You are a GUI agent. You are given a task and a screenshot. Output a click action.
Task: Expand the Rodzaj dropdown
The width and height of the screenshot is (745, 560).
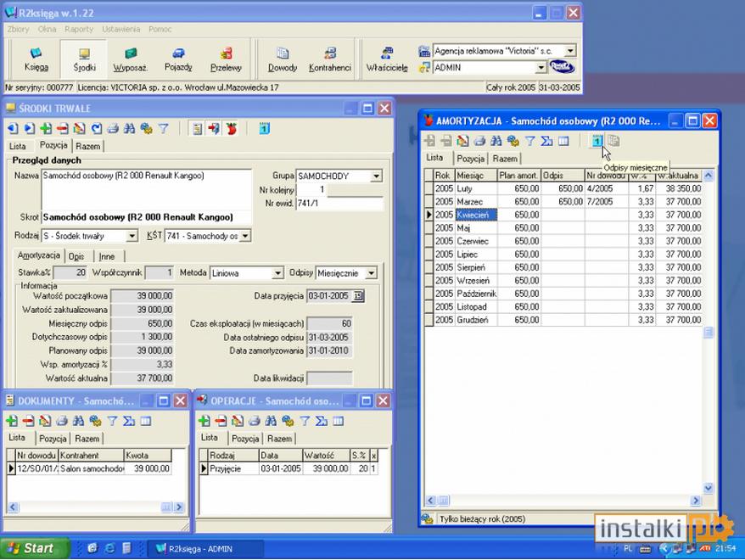[132, 236]
